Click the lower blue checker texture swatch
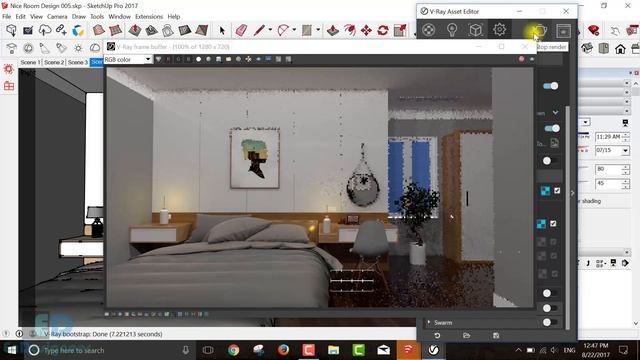 [541, 224]
